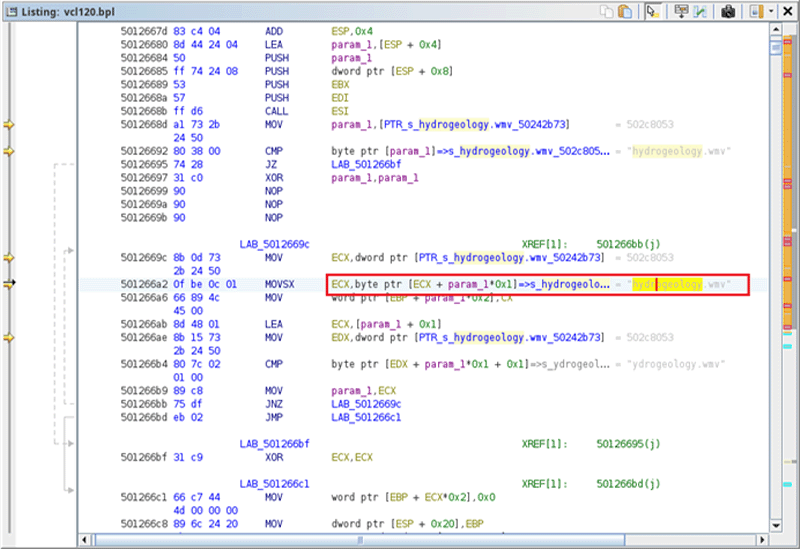Click the JMP mnemonic at address 501266bd
800x551 pixels.
tap(274, 417)
